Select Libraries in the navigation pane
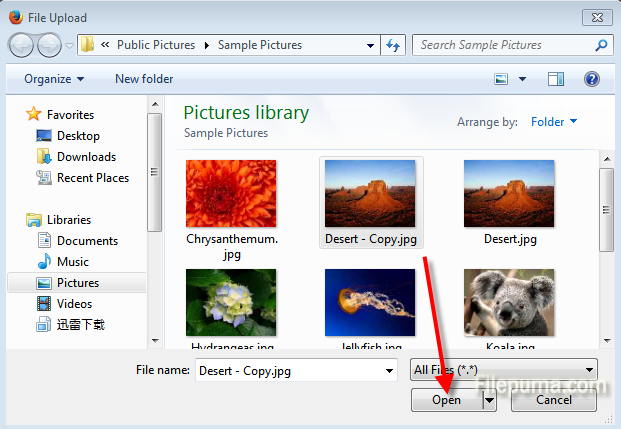This screenshot has height=429, width=621. [69, 220]
